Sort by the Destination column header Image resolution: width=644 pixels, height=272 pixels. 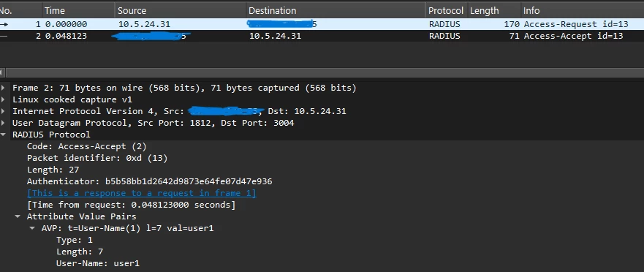pos(336,11)
